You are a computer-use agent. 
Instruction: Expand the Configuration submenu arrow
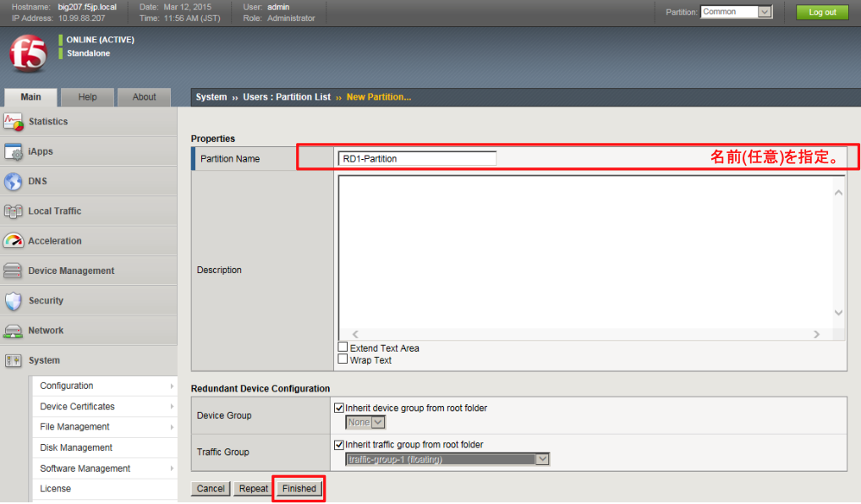[172, 386]
